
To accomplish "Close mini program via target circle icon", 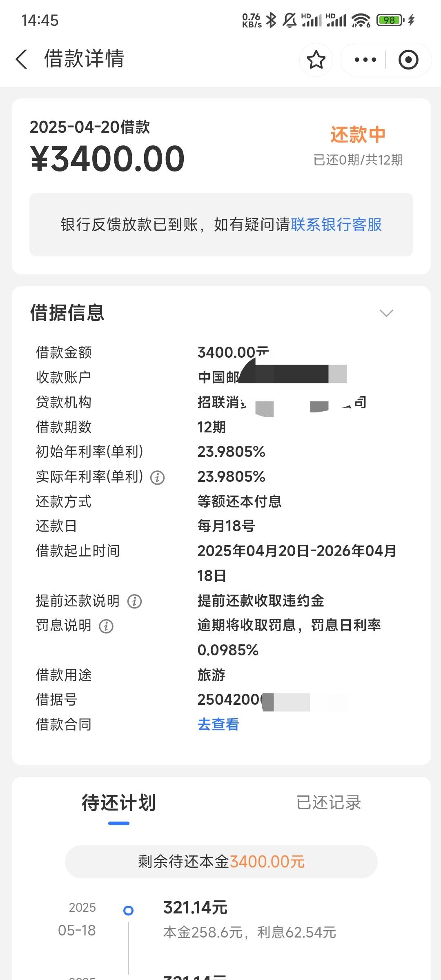I will tap(408, 60).
